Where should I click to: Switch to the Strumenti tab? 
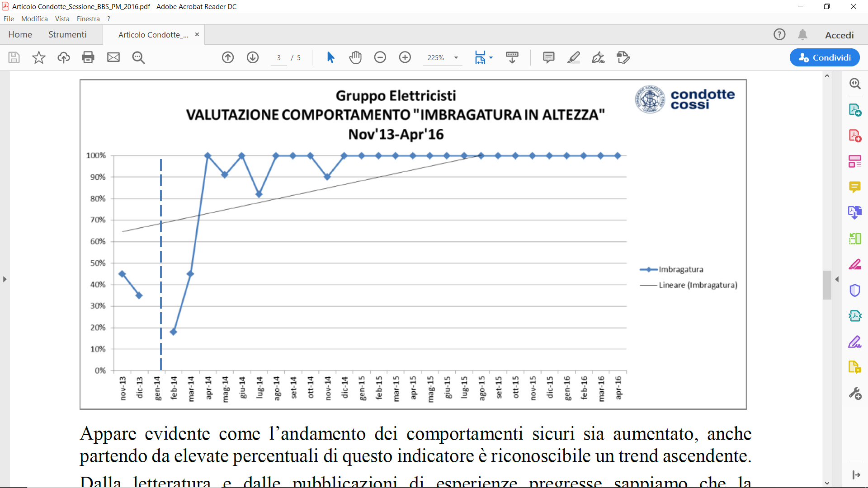click(67, 34)
